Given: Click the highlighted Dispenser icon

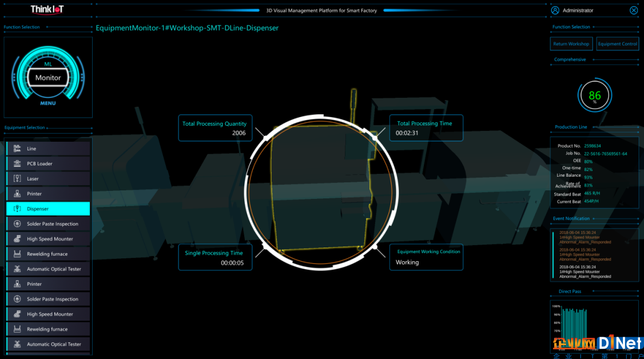Looking at the screenshot, I should [x=17, y=209].
